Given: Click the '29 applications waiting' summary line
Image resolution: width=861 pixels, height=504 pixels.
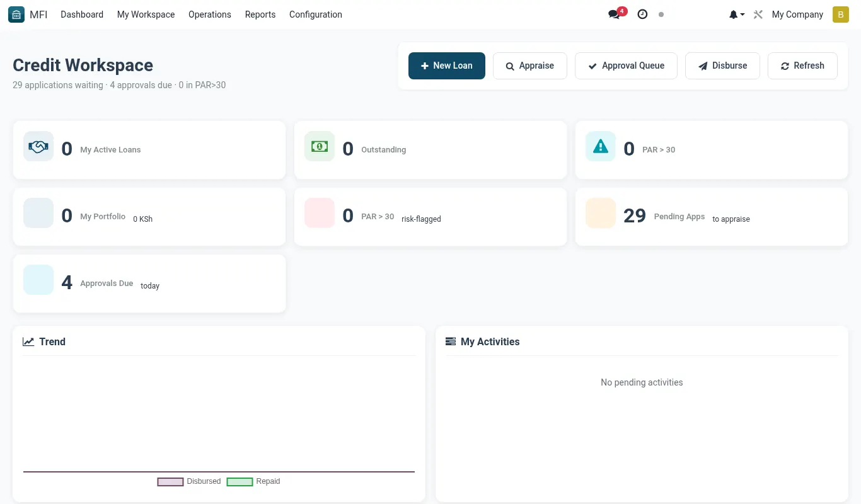Looking at the screenshot, I should click(119, 85).
